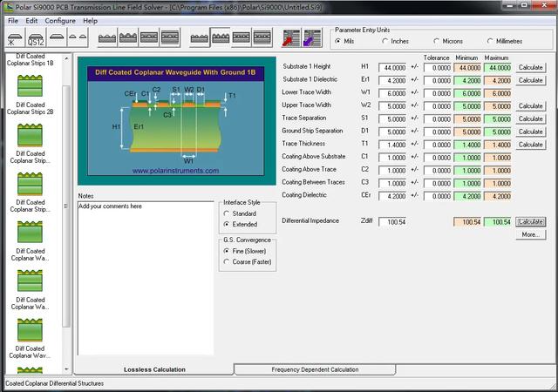Choose the single trace structure icon
558x392 pixels.
[57, 38]
